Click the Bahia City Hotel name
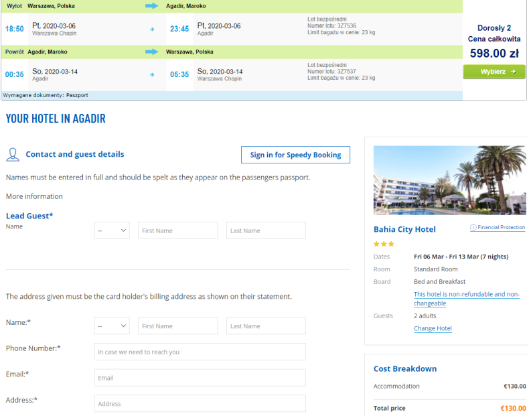 (x=404, y=229)
